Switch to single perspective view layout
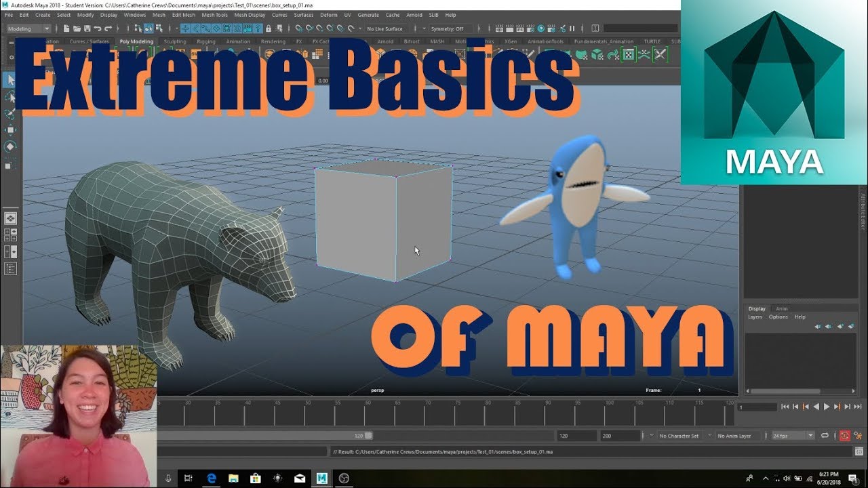 [10, 218]
